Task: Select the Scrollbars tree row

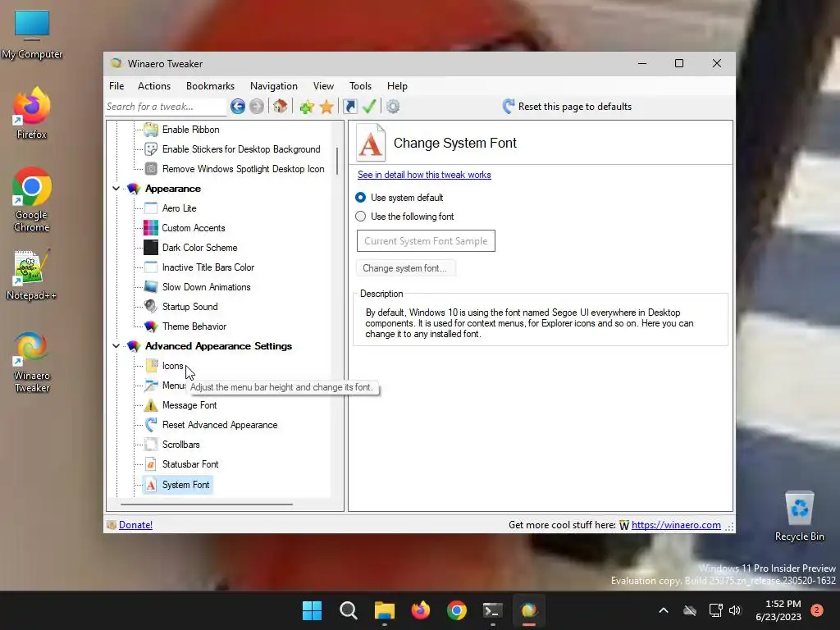Action: pyautogui.click(x=181, y=445)
